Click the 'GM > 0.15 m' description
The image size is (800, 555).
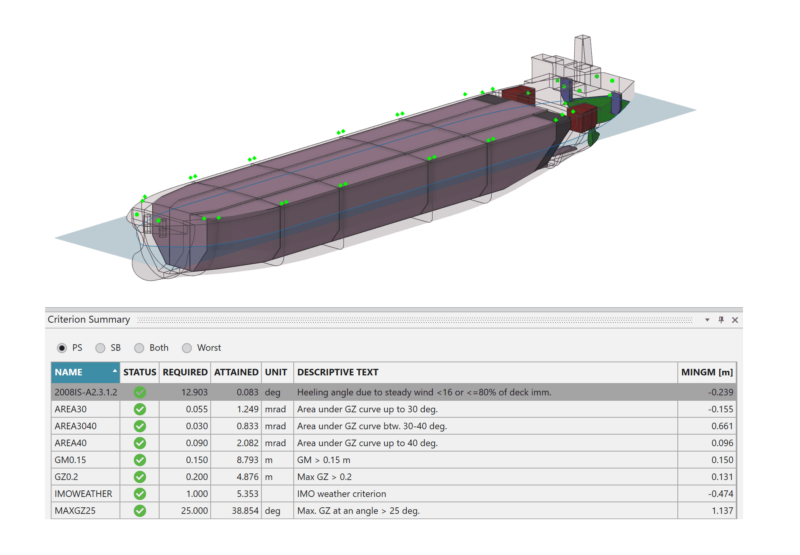tap(323, 460)
